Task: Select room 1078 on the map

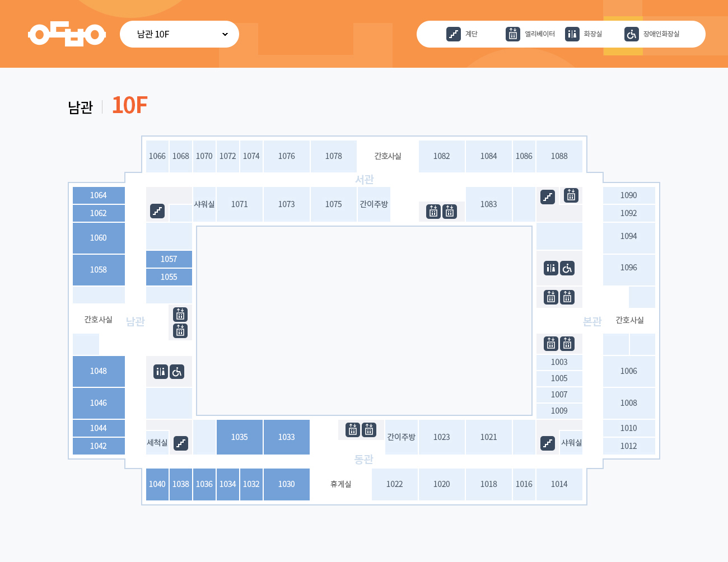Action: (x=334, y=156)
